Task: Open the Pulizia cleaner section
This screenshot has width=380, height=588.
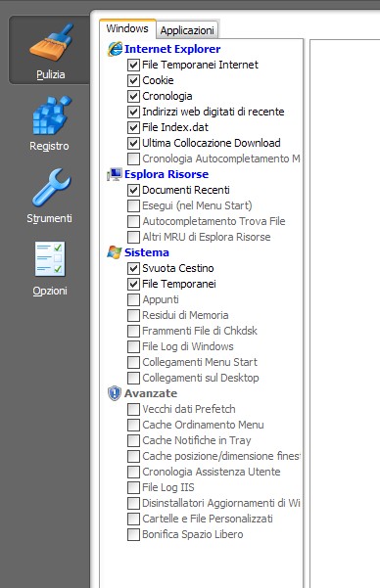Action: click(x=50, y=50)
